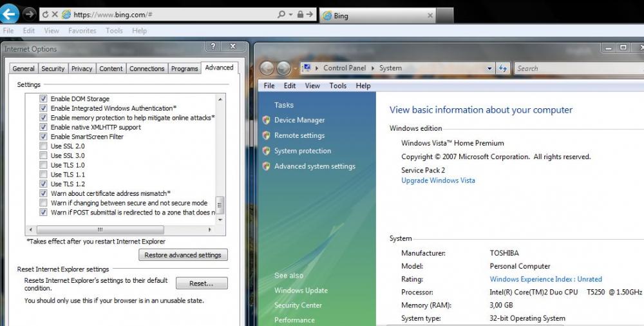Click the Search field in the System window
The height and width of the screenshot is (326, 644).
579,69
